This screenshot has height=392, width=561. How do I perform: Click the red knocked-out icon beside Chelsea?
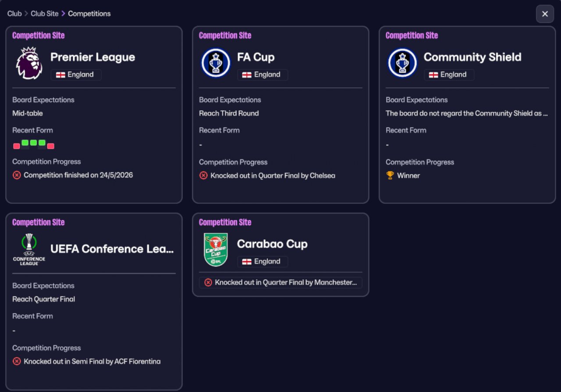coord(203,175)
